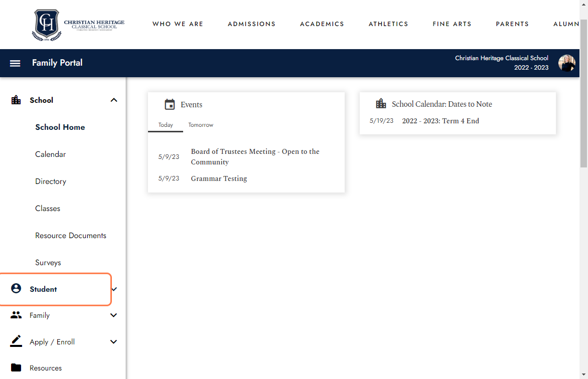The image size is (588, 379).
Task: Expand the Family section chevron
Action: coord(113,315)
